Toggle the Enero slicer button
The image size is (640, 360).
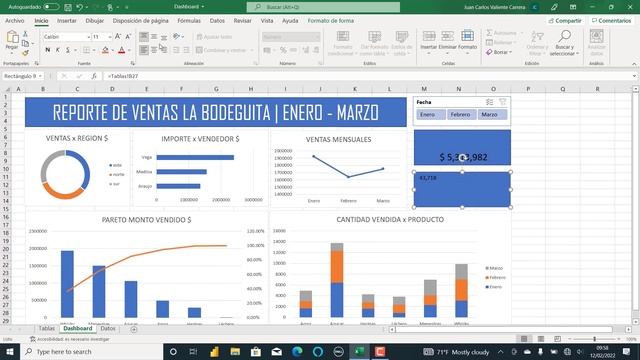[431, 115]
